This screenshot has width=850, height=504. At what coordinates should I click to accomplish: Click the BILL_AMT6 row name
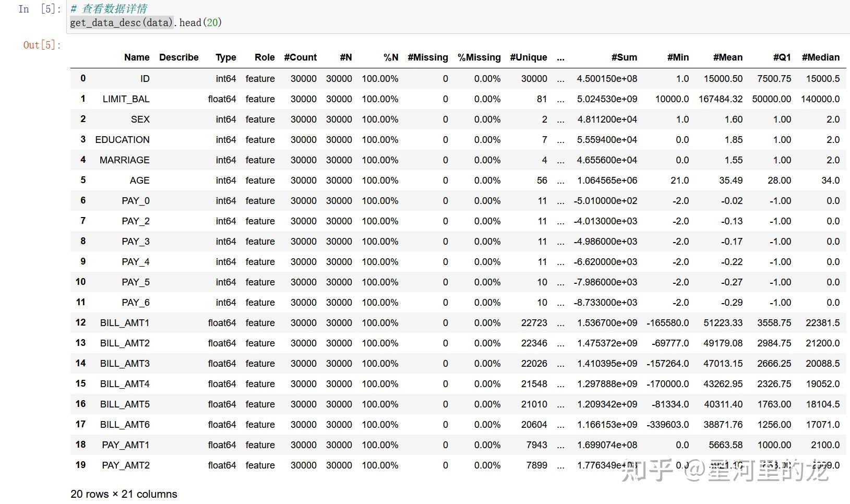point(125,425)
